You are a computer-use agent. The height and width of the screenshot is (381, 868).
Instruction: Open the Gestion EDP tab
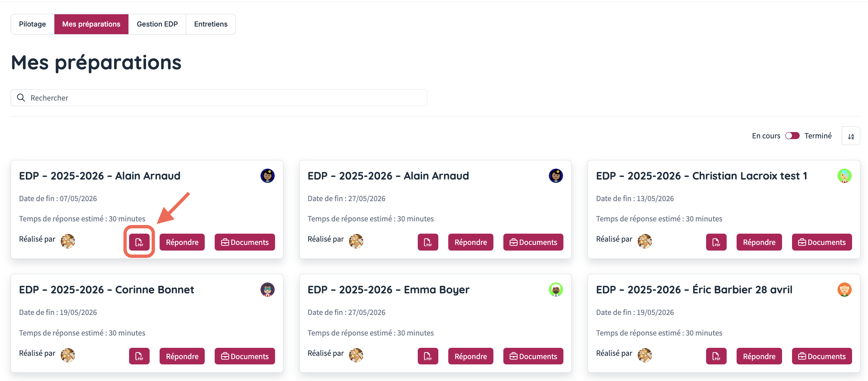(x=157, y=24)
